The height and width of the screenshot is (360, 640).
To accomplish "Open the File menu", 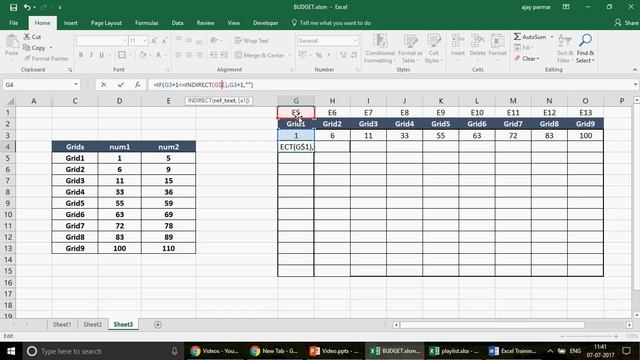I will click(x=13, y=23).
